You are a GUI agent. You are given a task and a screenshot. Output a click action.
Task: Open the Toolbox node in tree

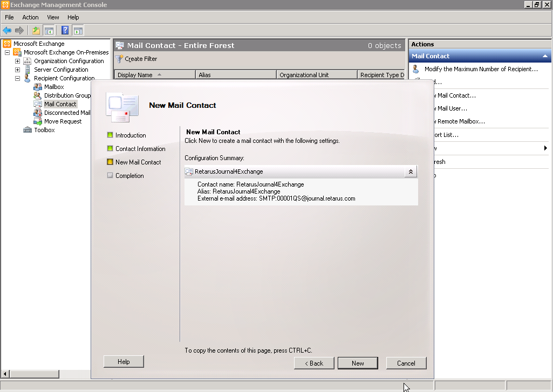44,130
